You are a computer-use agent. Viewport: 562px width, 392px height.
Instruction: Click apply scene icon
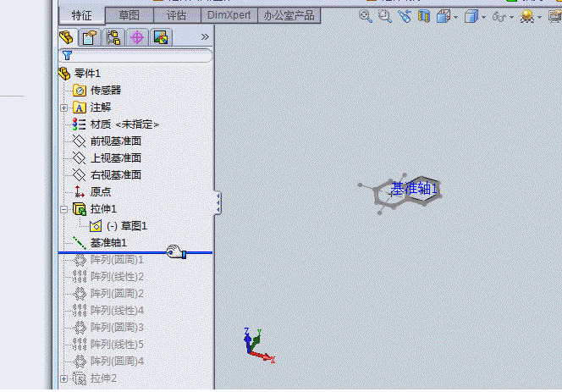526,16
